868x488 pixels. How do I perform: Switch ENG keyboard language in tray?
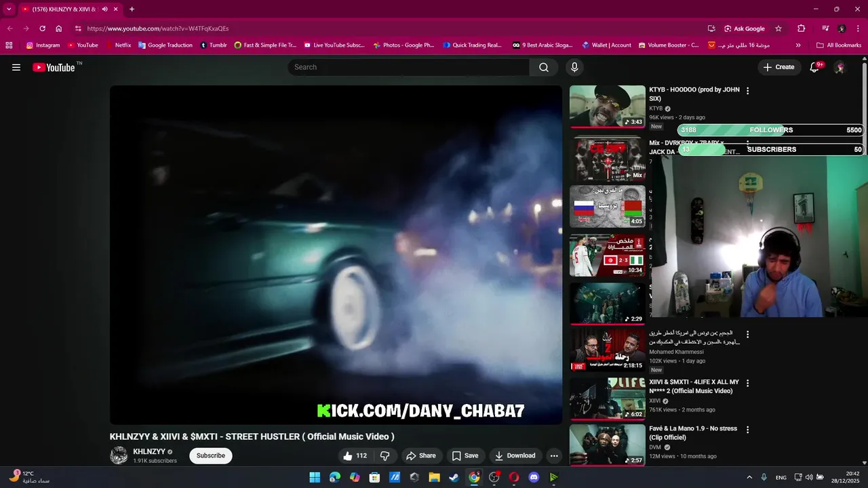tap(781, 477)
